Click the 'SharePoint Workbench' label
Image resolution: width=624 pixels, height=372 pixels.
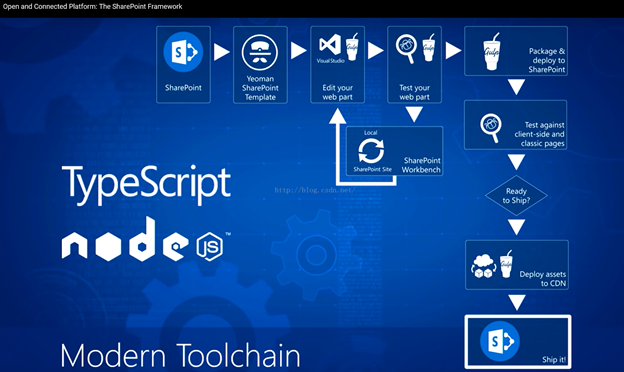pyautogui.click(x=421, y=165)
